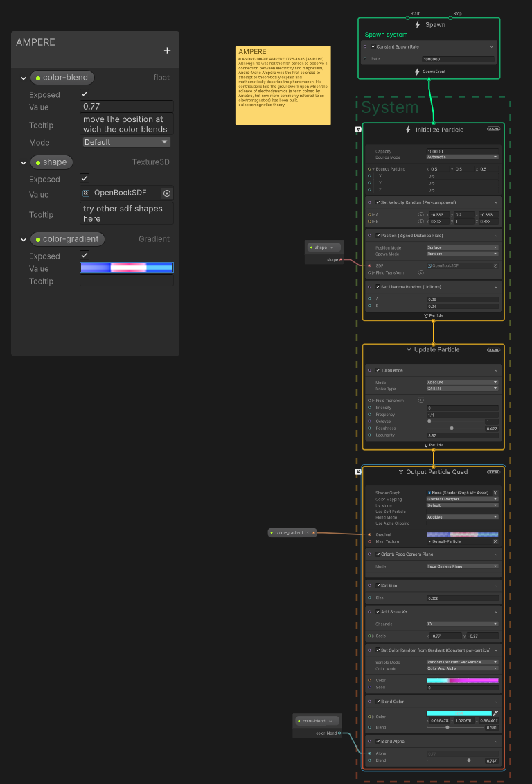This screenshot has width=532, height=784.
Task: Click the space icon on velocity row A
Action: pyautogui.click(x=421, y=214)
